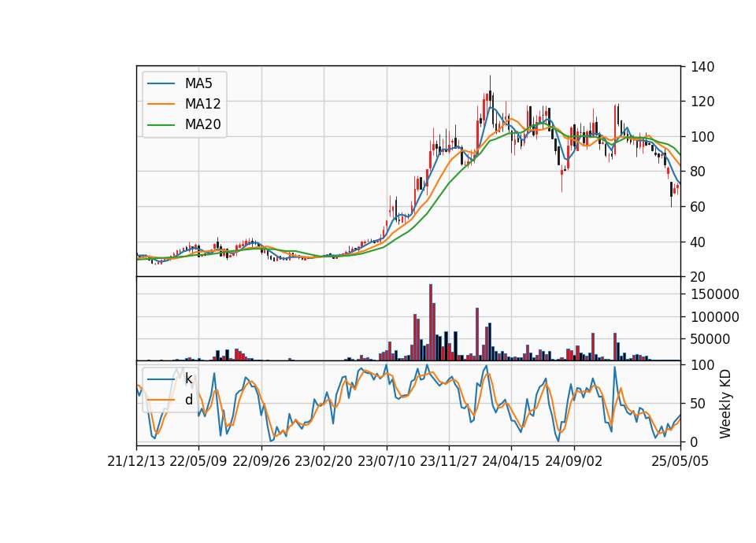756x543 pixels.
Task: Click the 24/04/15 date tick label
Action: click(511, 461)
